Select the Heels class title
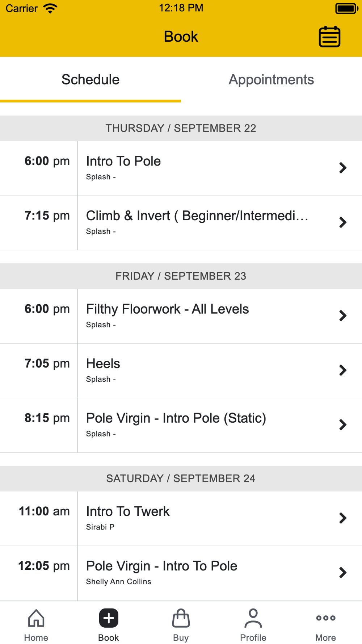This screenshot has width=362, height=644. click(x=103, y=364)
